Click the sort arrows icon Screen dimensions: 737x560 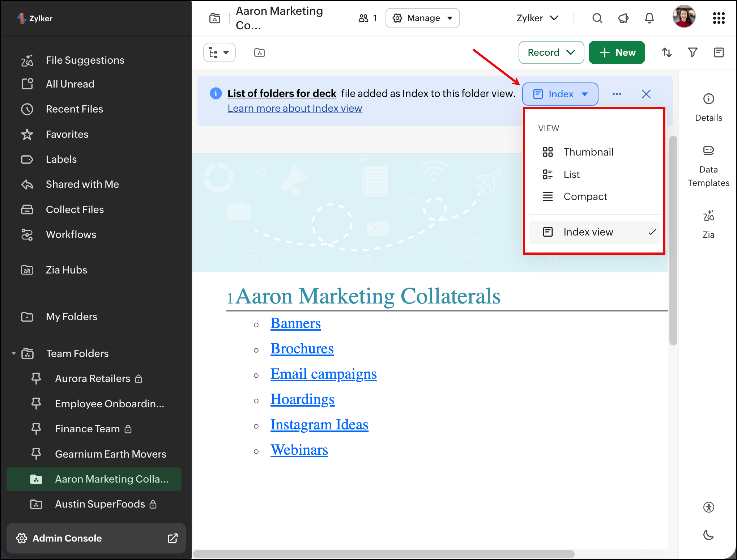pyautogui.click(x=666, y=53)
